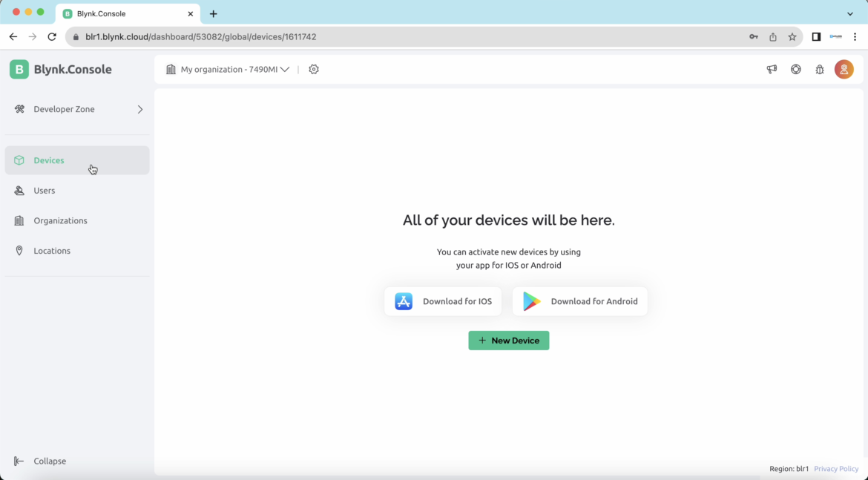The height and width of the screenshot is (480, 868).
Task: Open the Announcements megaphone icon
Action: pyautogui.click(x=771, y=69)
